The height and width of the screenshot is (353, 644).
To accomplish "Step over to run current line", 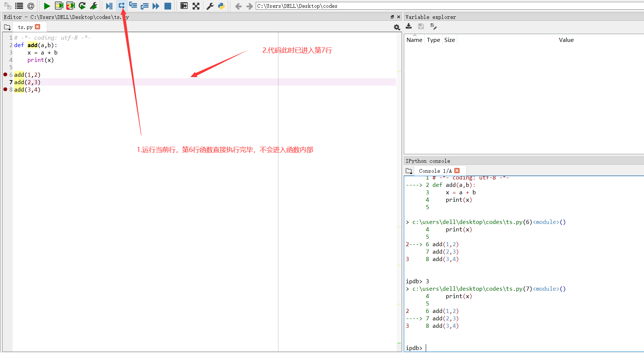I will (122, 6).
